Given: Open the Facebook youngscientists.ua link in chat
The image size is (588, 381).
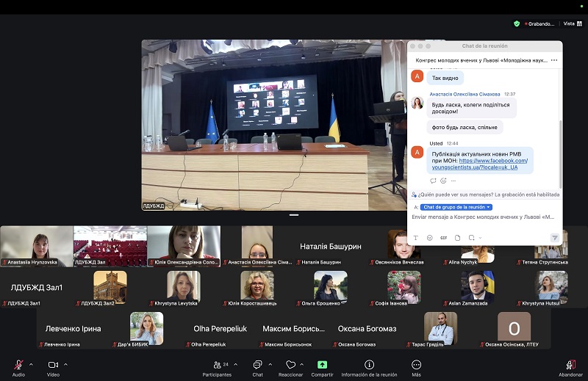Looking at the screenshot, I should pos(493,160).
